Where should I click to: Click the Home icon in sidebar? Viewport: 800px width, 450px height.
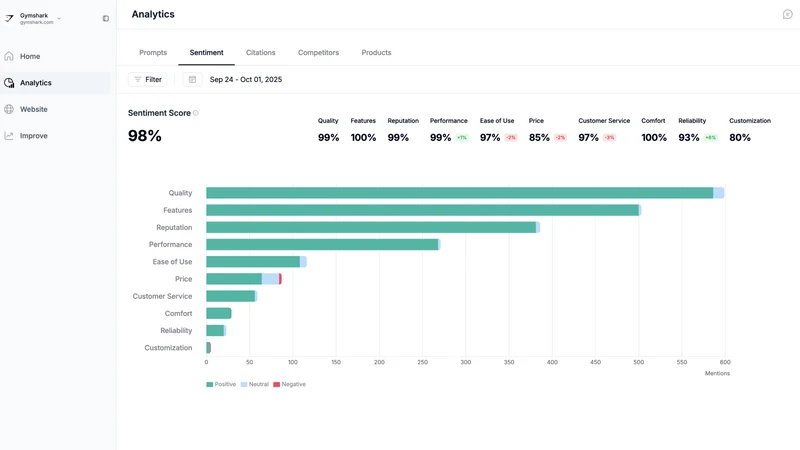[9, 56]
